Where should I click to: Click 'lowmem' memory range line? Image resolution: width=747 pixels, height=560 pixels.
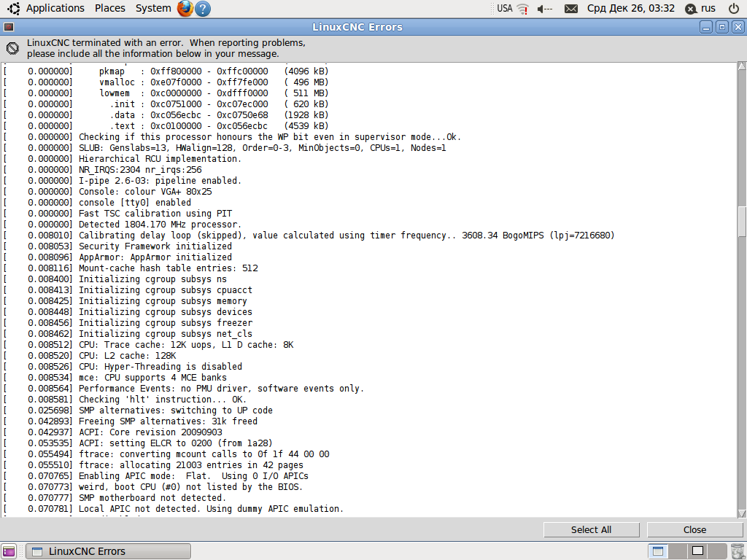coord(214,93)
